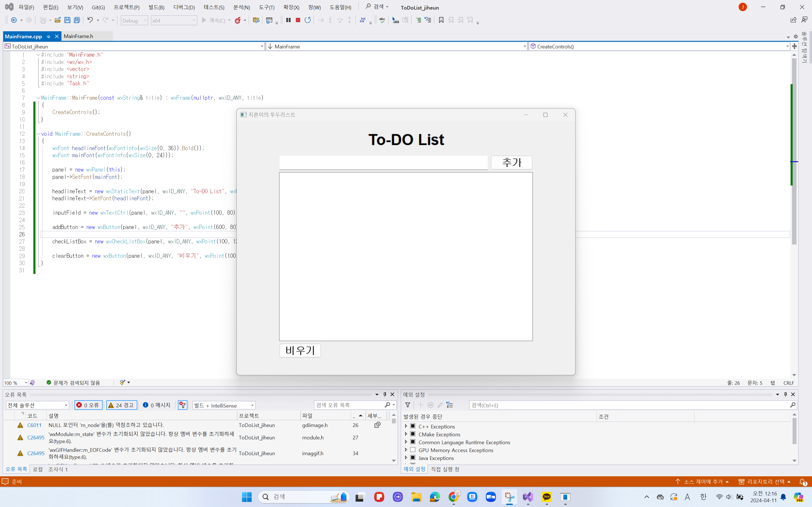Toggle a bookmark on current line
812x507 pixels.
pyautogui.click(x=441, y=20)
